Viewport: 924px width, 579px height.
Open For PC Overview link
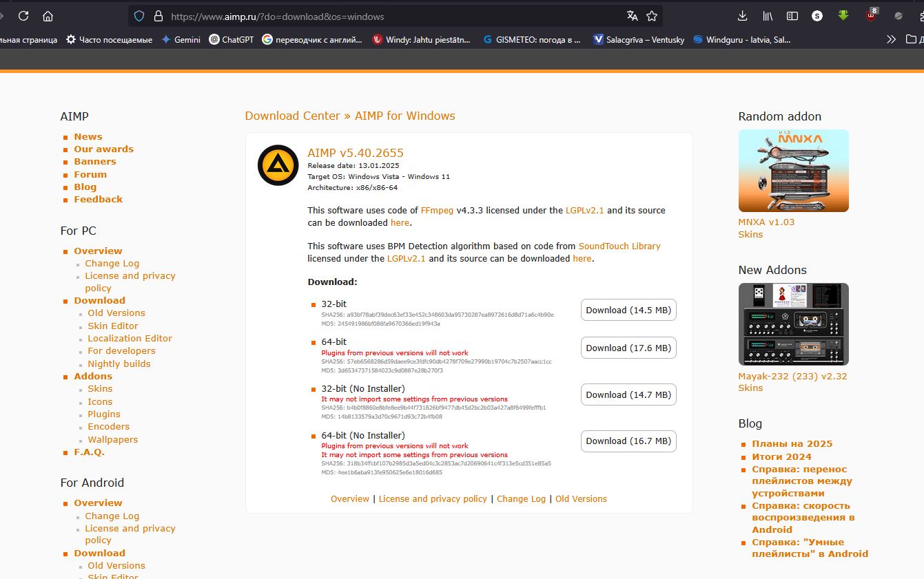(x=98, y=251)
